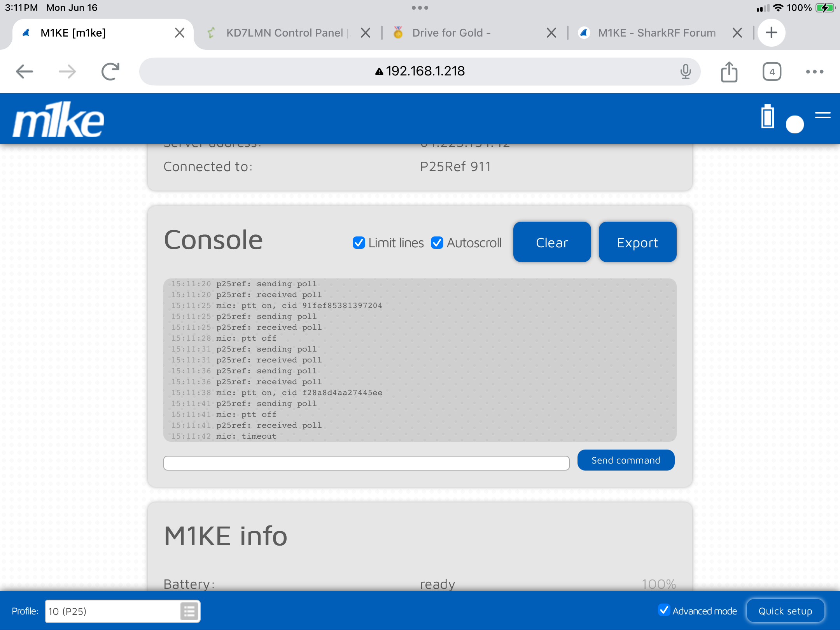
Task: Tap the battery status icon in header
Action: 767,117
